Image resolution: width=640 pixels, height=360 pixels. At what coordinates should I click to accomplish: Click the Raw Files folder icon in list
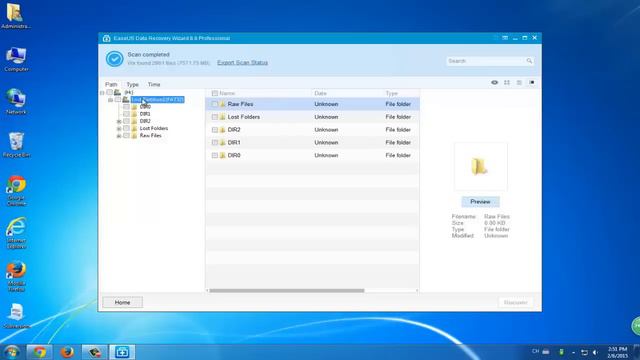coord(222,104)
